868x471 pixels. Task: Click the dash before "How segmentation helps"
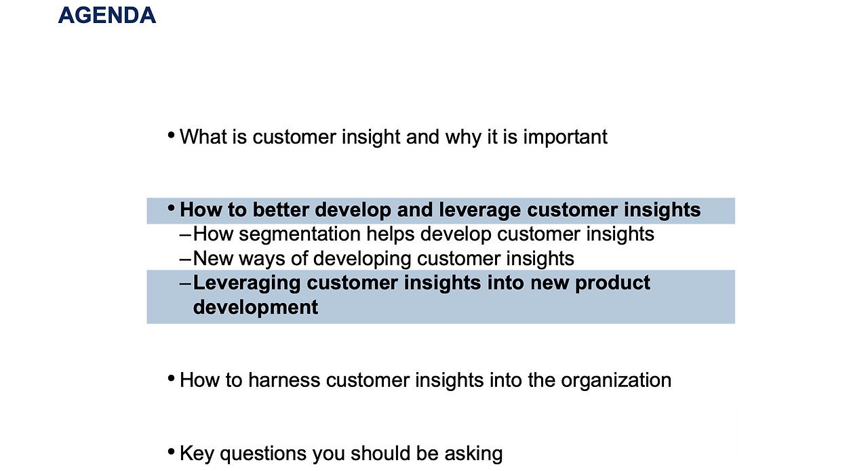185,235
